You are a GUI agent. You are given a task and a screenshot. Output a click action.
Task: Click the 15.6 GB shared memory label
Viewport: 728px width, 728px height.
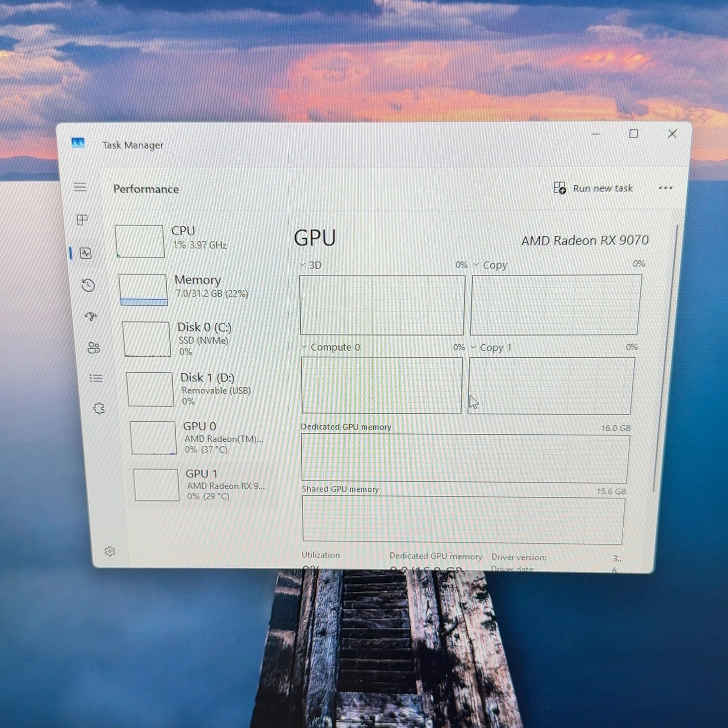click(611, 491)
